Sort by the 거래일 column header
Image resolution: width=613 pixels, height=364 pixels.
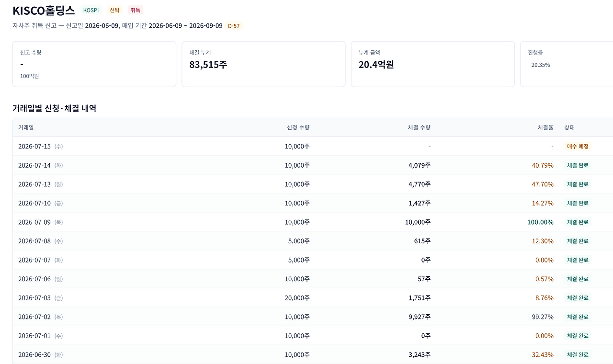[26, 127]
